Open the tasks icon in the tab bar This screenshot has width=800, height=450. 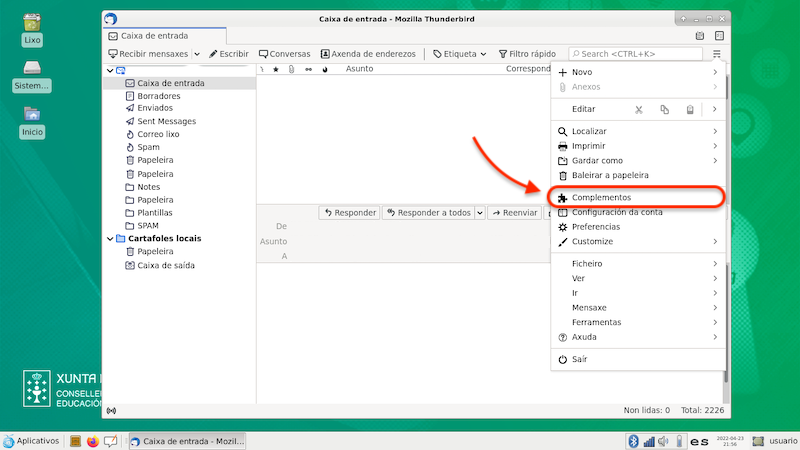coord(717,35)
